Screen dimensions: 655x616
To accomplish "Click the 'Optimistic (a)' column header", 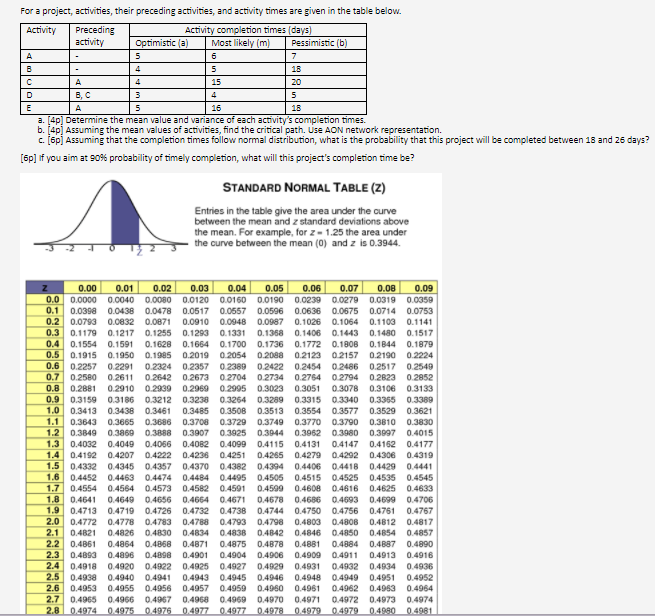I will coord(168,43).
